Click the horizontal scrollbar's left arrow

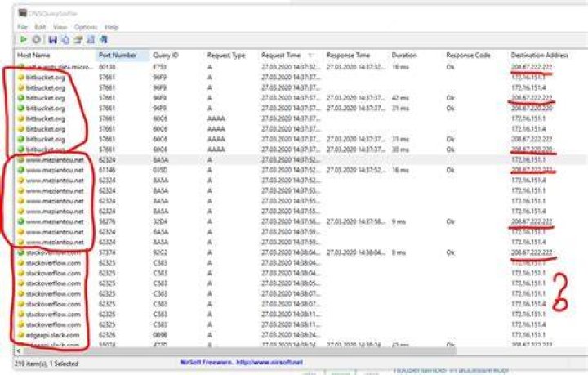(x=18, y=350)
